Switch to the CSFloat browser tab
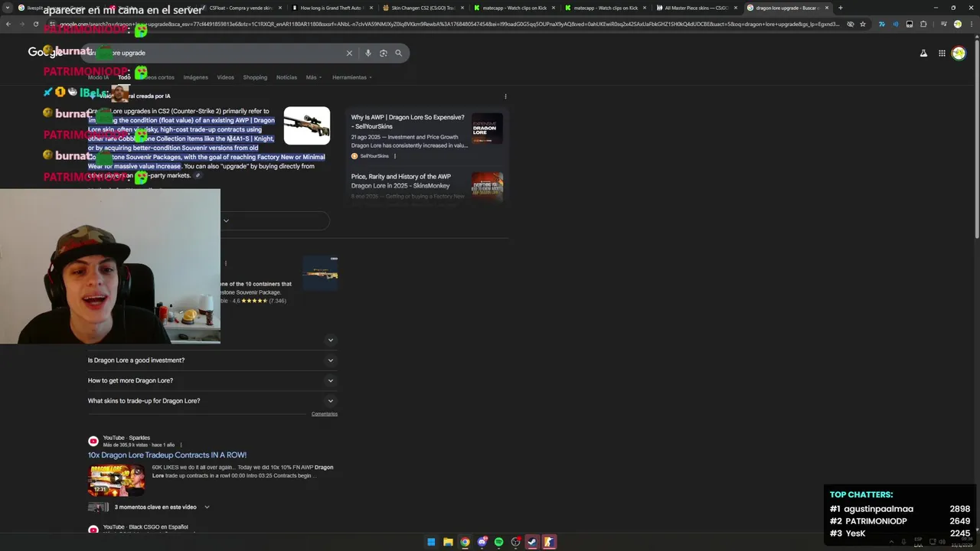 241,8
